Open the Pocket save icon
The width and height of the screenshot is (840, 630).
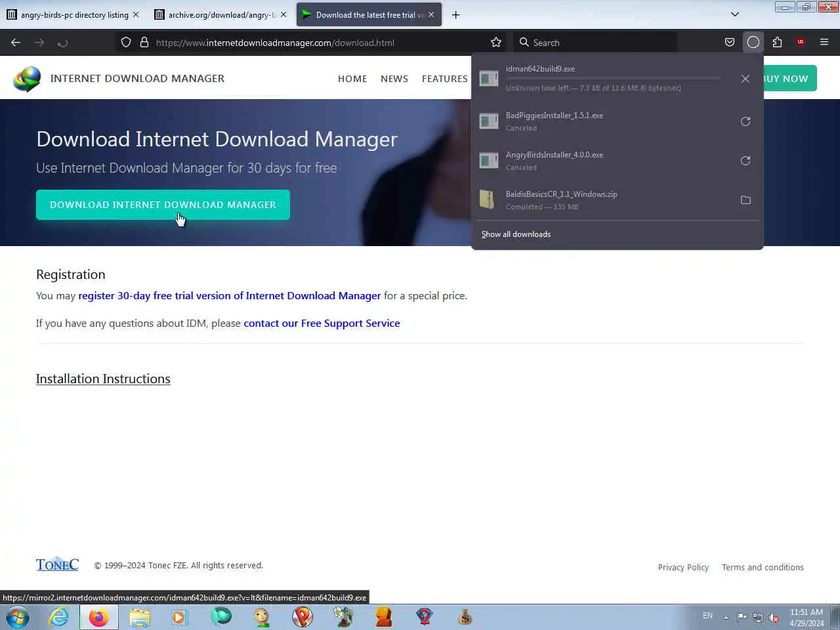[x=730, y=43]
